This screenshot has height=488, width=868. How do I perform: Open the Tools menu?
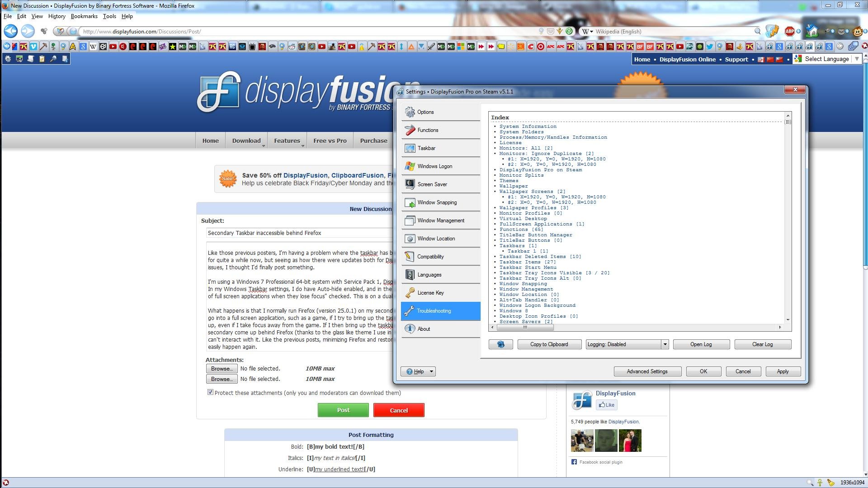(x=109, y=16)
